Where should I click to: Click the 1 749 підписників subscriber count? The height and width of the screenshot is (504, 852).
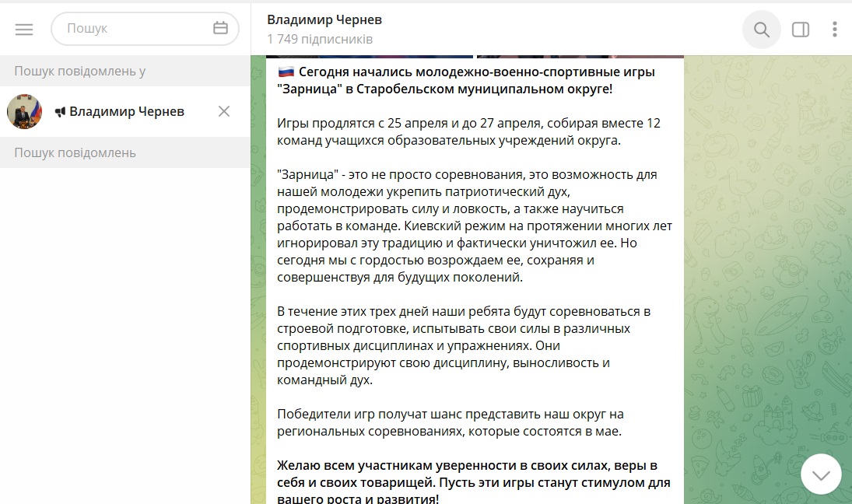320,39
